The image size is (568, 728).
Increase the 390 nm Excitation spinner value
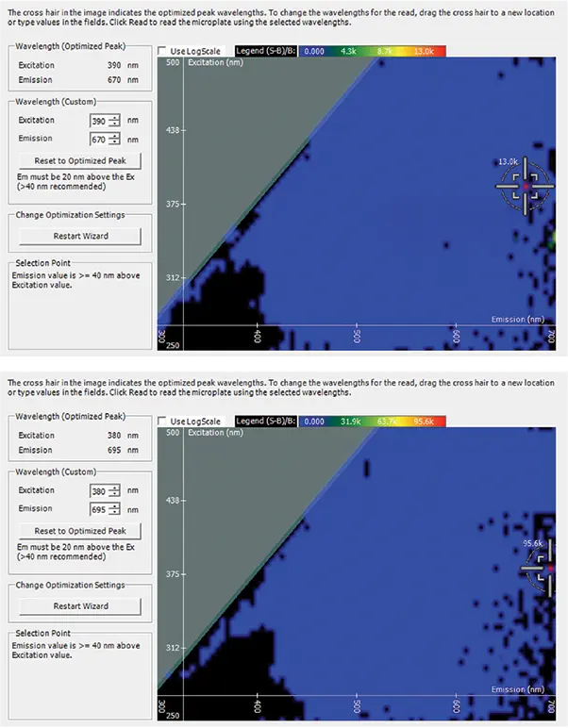(114, 117)
